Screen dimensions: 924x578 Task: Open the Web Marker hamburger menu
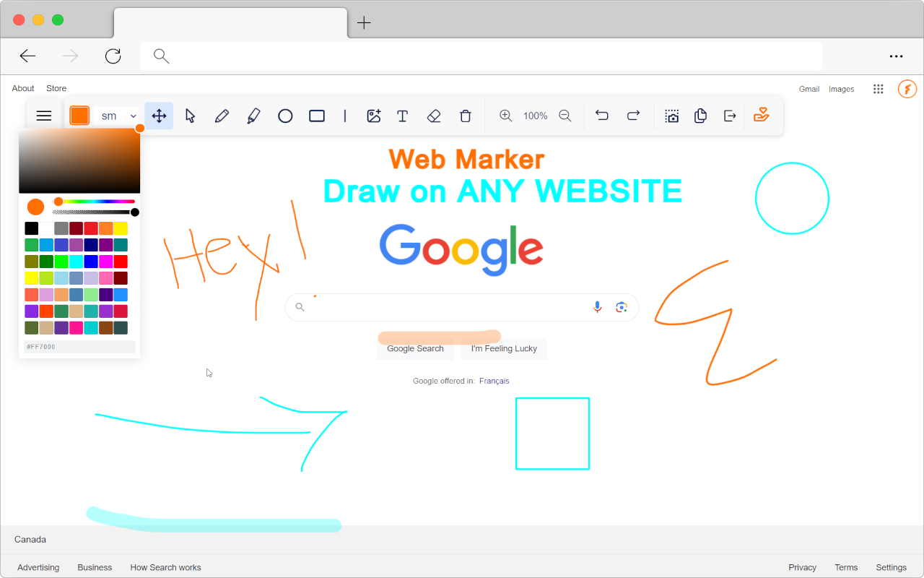[x=44, y=116]
